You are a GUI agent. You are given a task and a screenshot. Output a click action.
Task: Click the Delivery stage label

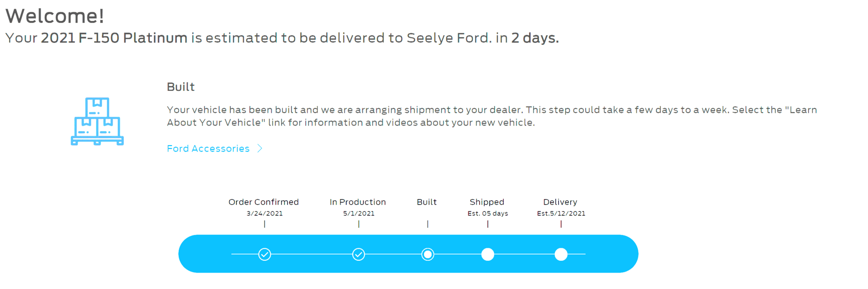[x=560, y=202]
